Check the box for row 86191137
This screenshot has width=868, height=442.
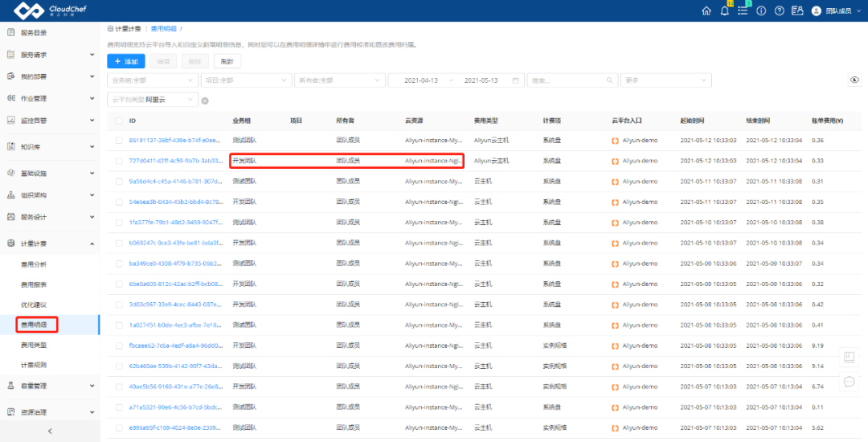(x=119, y=141)
